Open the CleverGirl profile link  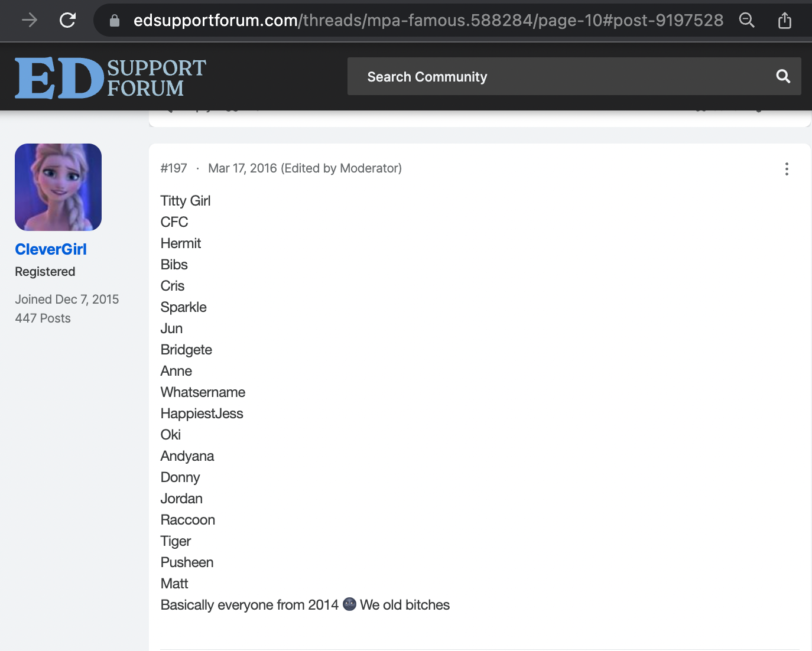(51, 249)
